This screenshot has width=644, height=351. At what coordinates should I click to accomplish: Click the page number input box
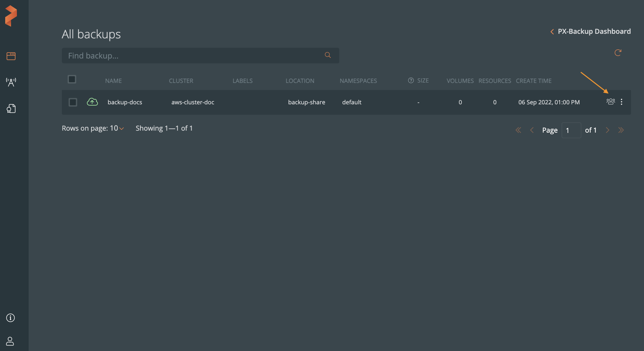click(571, 130)
